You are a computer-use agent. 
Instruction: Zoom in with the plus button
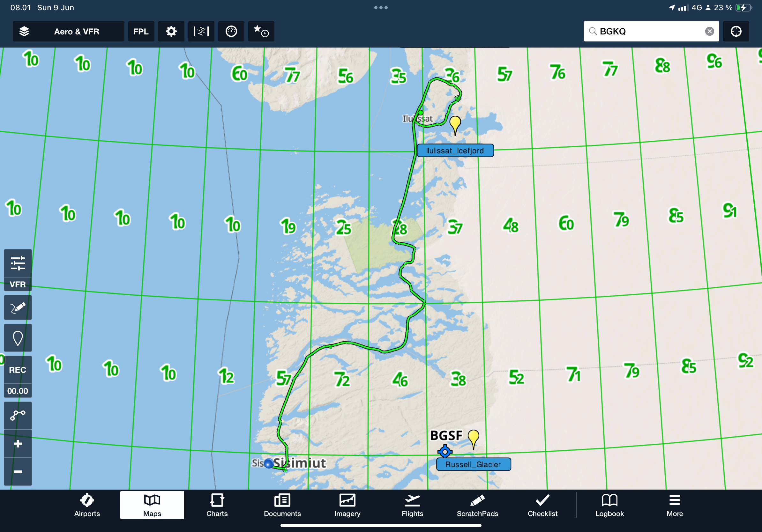pyautogui.click(x=18, y=444)
